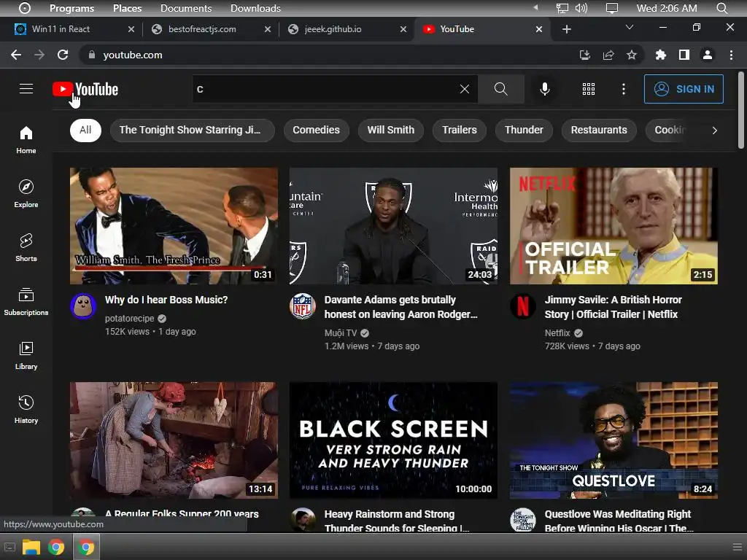
Task: Play the Will Smith slap thumbnail
Action: pyautogui.click(x=174, y=226)
